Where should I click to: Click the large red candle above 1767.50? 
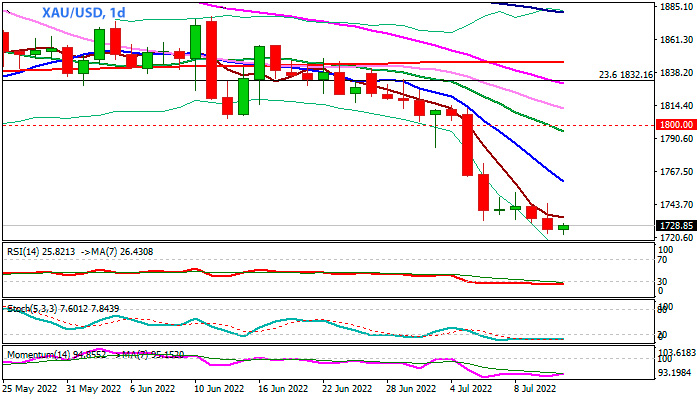point(467,144)
